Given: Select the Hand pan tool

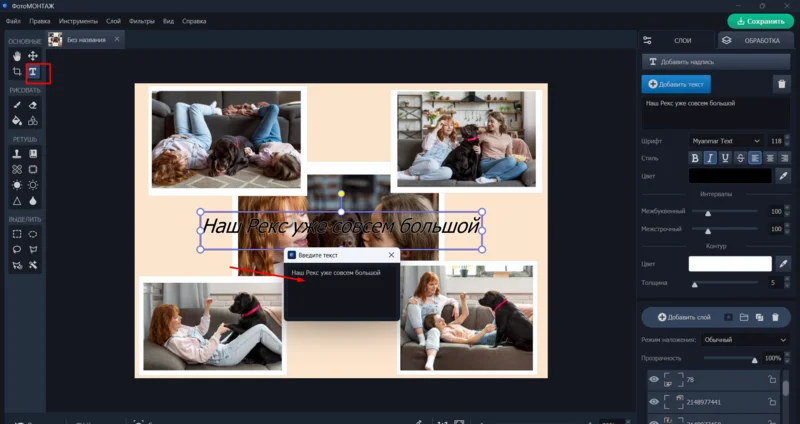Looking at the screenshot, I should 17,55.
